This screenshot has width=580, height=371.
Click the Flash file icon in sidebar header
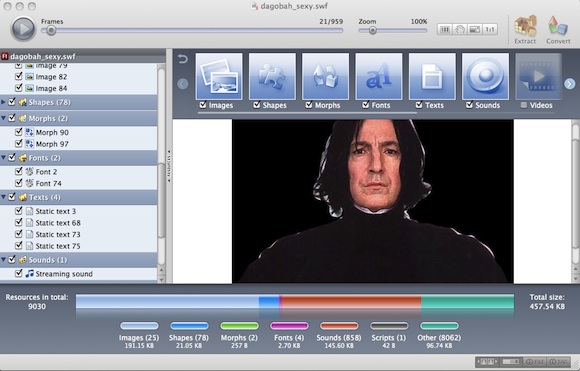point(5,56)
